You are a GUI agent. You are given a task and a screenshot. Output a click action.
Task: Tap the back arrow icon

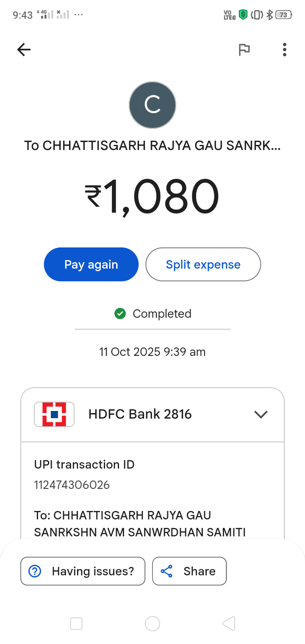24,50
